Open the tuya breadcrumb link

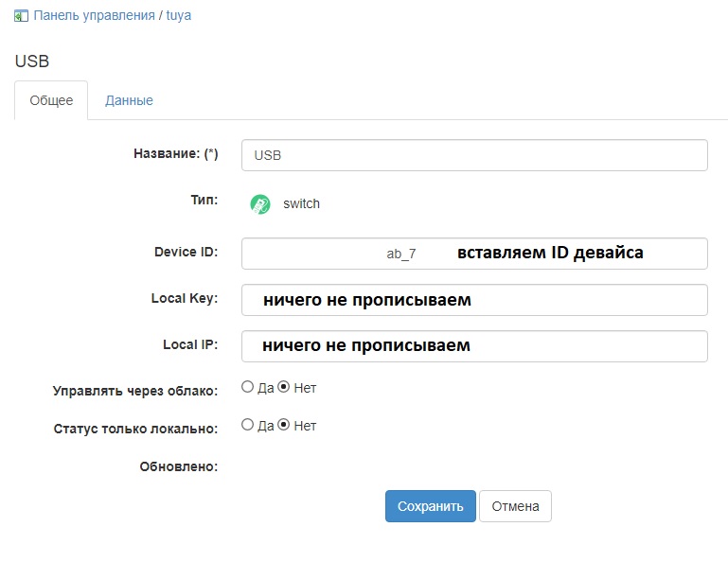(179, 15)
